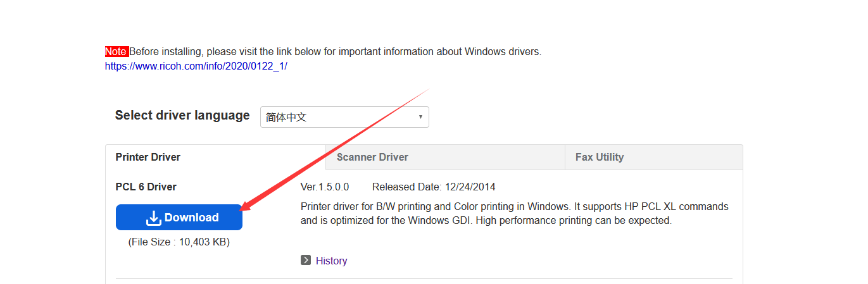Image resolution: width=868 pixels, height=284 pixels.
Task: Click the download arrow icon on the button
Action: tap(154, 218)
